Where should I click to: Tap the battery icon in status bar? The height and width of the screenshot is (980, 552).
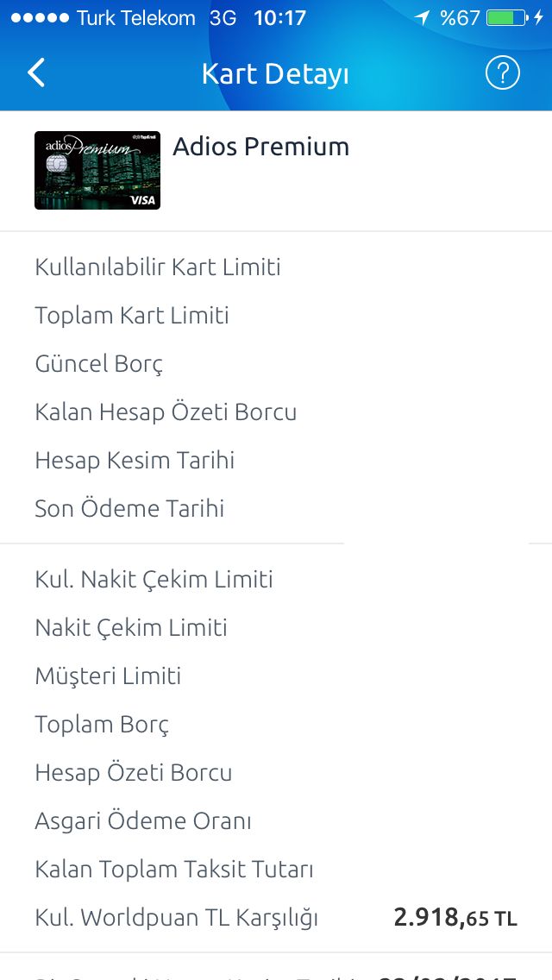point(507,17)
